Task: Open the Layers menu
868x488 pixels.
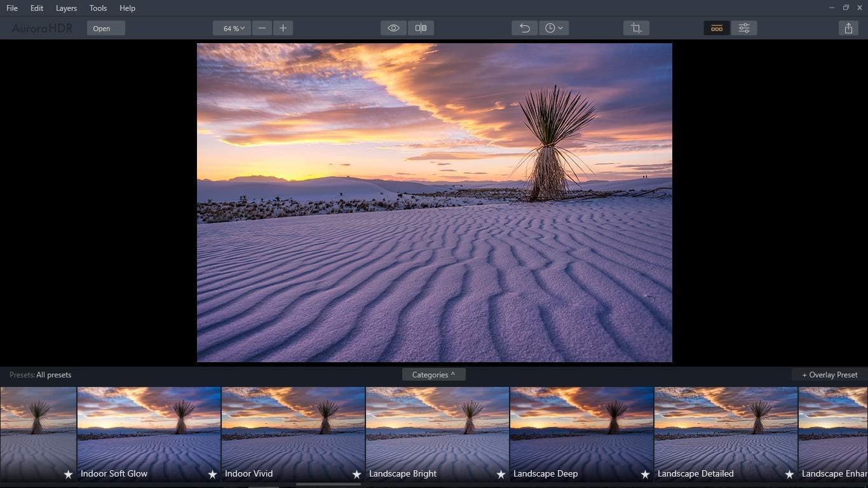Action: (x=66, y=8)
